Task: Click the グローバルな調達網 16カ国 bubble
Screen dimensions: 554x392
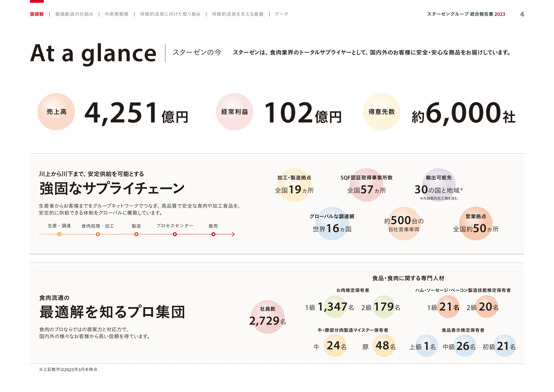Action: 332,224
